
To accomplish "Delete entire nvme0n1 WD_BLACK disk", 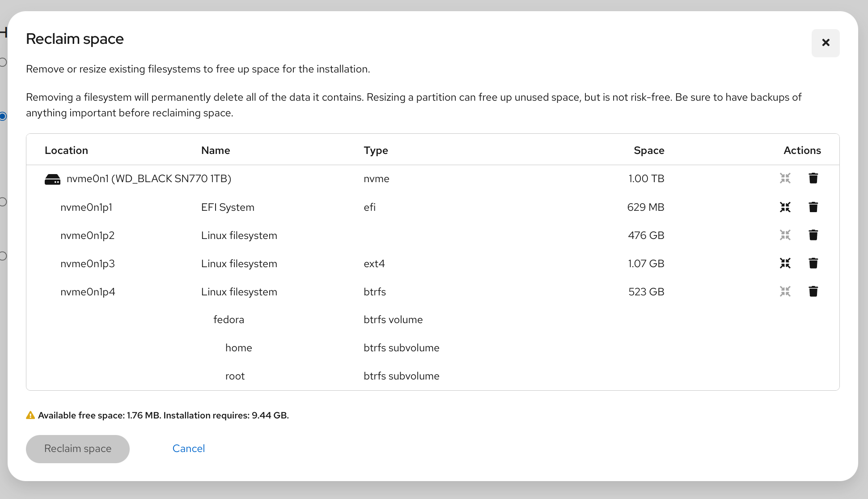I will coord(813,178).
